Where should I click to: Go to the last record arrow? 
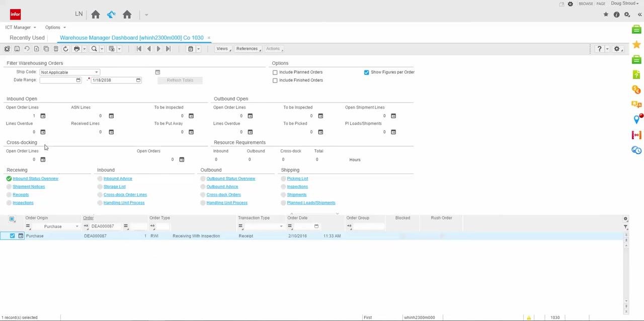pyautogui.click(x=168, y=49)
